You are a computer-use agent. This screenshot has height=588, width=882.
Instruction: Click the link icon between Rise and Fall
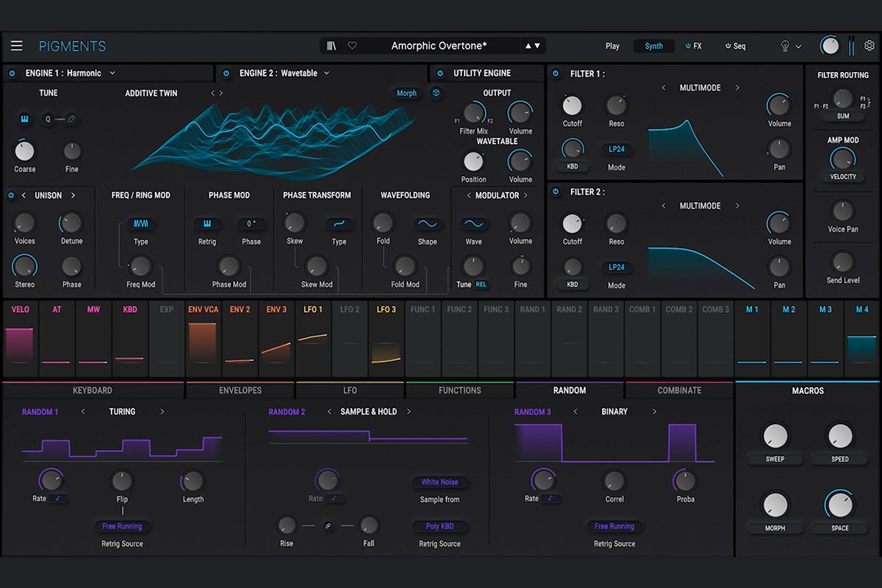pos(328,526)
